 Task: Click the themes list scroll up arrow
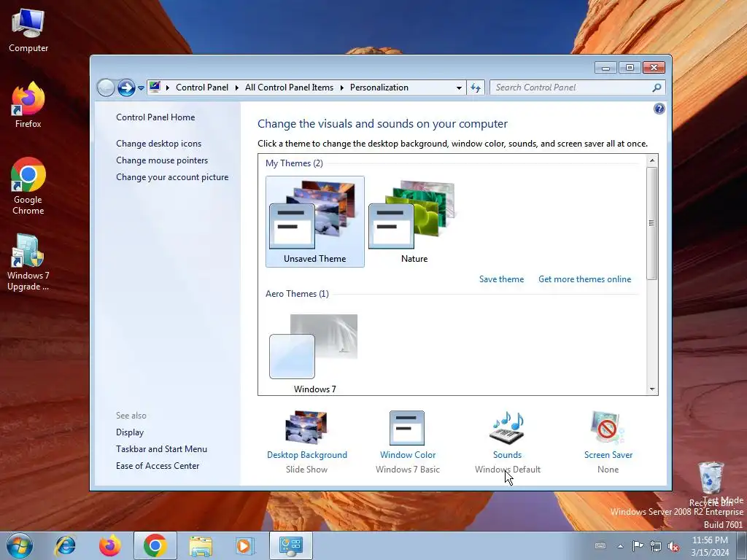click(x=652, y=160)
